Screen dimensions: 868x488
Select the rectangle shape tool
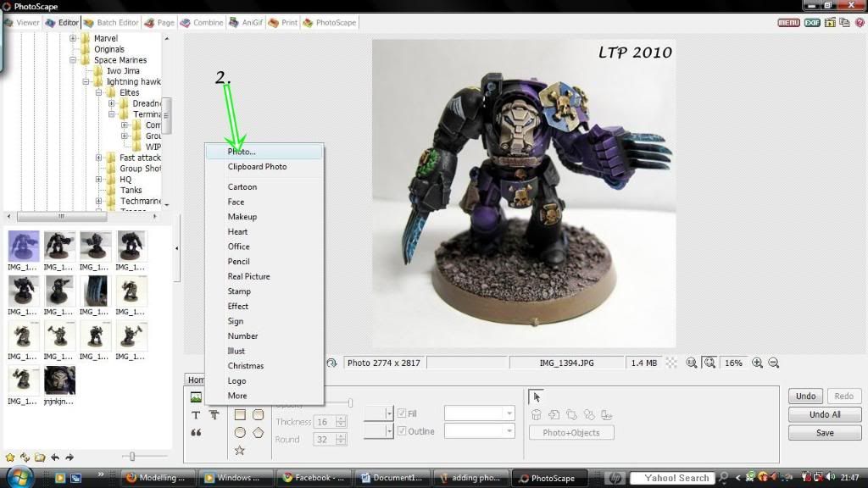coord(240,415)
